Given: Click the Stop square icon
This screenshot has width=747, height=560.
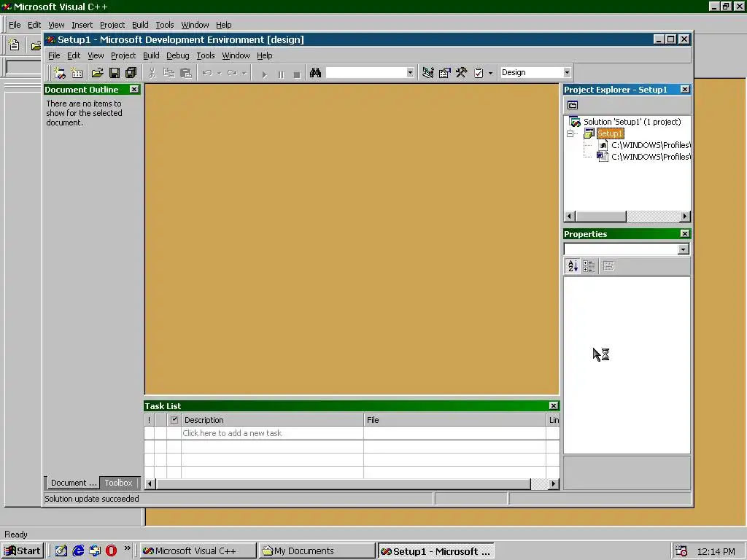Looking at the screenshot, I should pos(297,74).
